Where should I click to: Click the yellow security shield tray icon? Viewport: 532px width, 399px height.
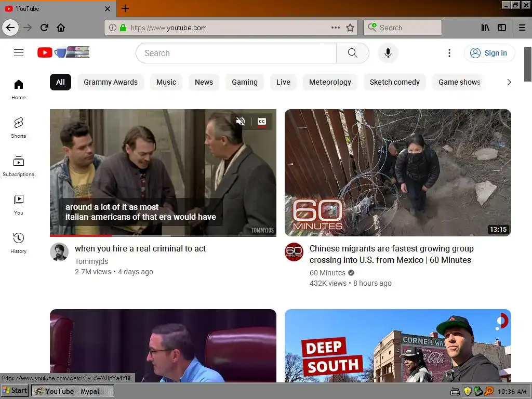click(468, 391)
